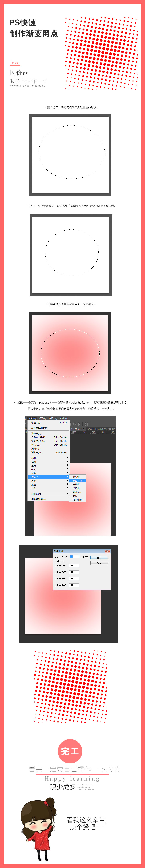Expand the 渲染 submenu
Viewport: 145px width, 868px height.
48,481
